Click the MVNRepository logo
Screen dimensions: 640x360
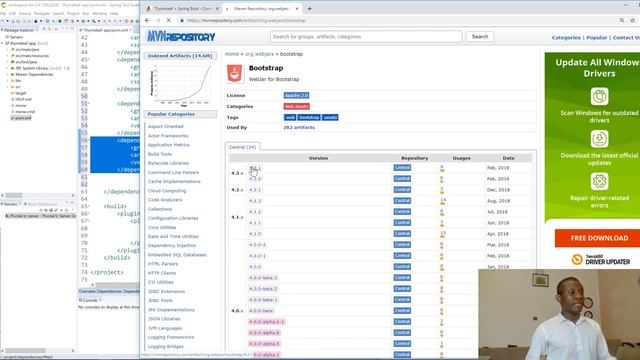(x=181, y=37)
